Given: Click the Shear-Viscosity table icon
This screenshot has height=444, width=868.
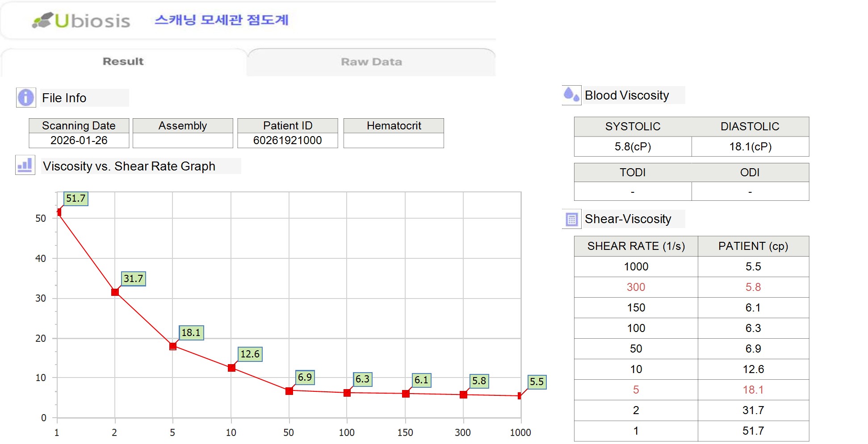Looking at the screenshot, I should 571,219.
